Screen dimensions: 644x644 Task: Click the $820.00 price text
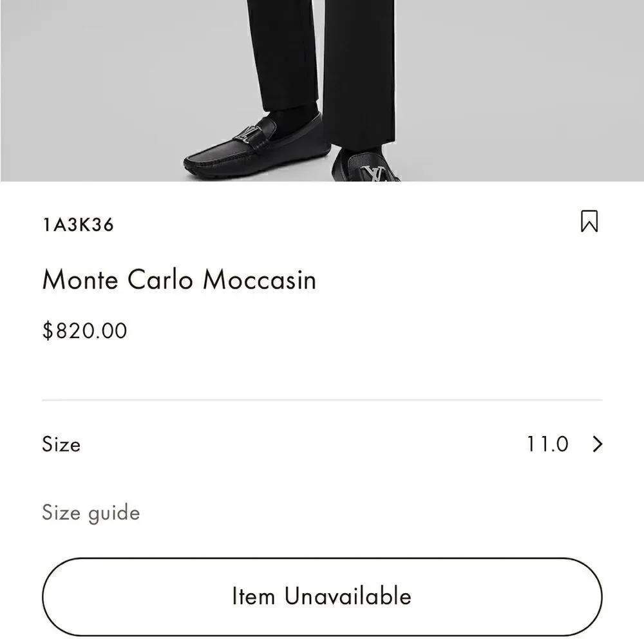coord(84,330)
